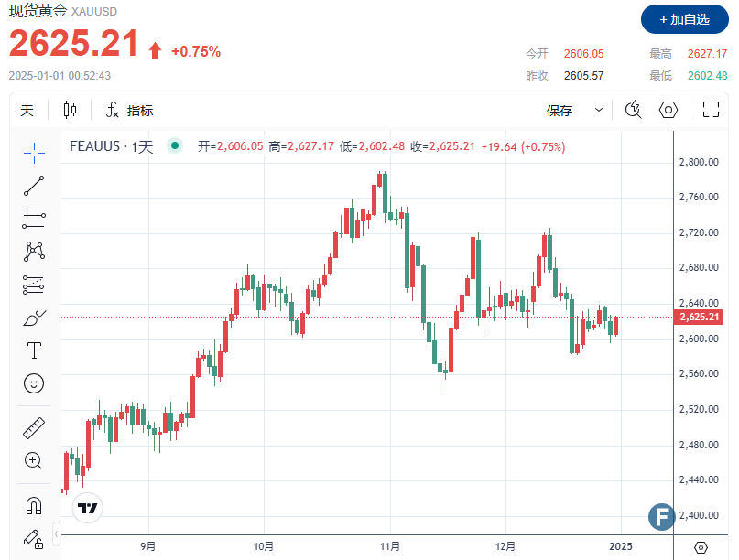Toggle lock all drawing tools
Viewport: 739px width, 560px height.
(x=34, y=537)
